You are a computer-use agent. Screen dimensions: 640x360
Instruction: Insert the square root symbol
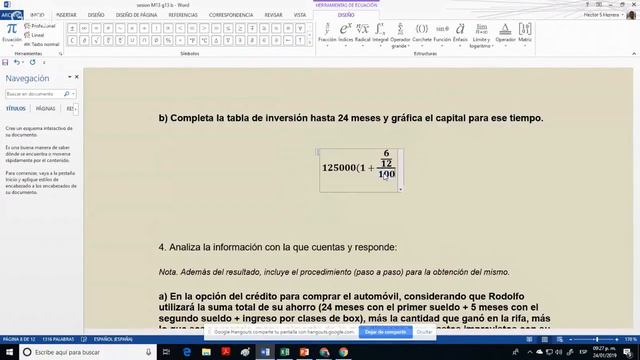pyautogui.click(x=96, y=40)
